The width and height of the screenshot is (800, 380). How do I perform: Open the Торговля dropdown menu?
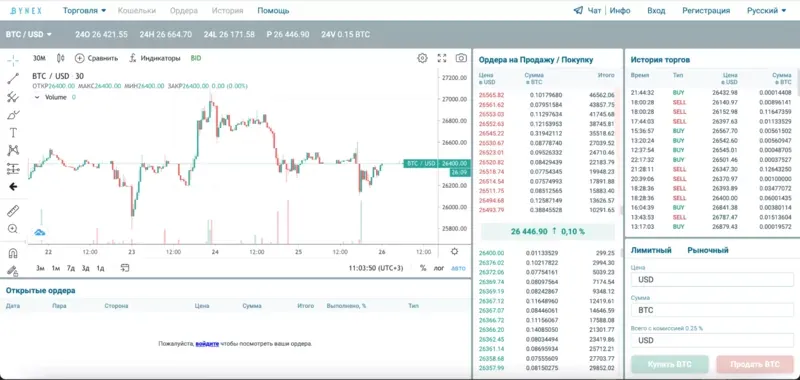85,10
